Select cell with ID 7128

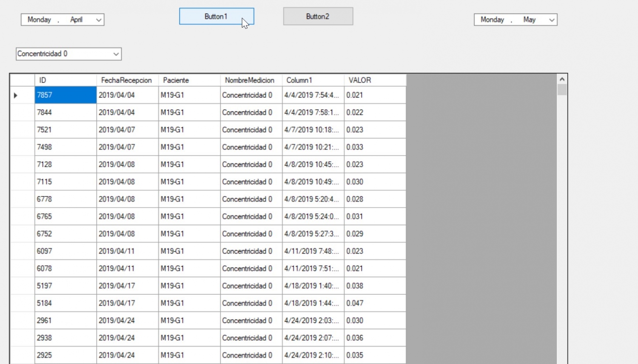[66, 165]
